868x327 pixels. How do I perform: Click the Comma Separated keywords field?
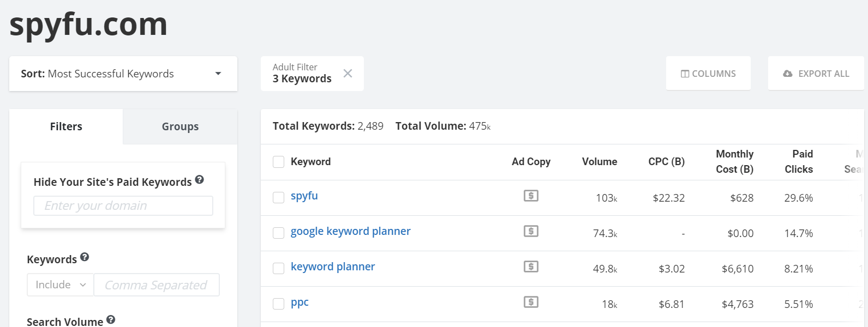157,285
